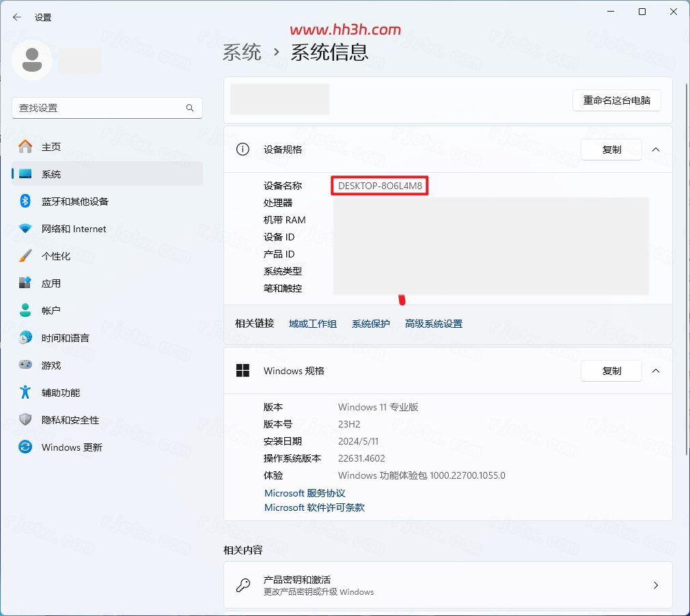This screenshot has width=690, height=616.
Task: Open 帐户 settings page
Action: [x=107, y=310]
